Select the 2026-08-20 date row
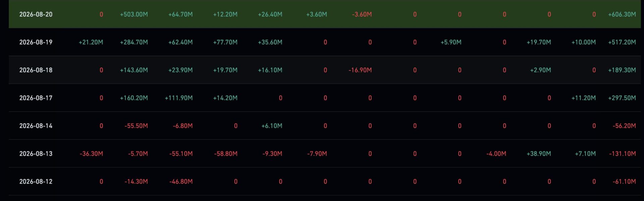644x201 pixels. 325,14
